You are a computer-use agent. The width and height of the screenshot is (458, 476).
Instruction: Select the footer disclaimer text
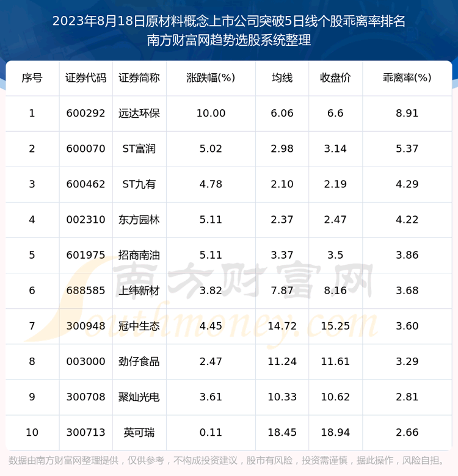point(227,461)
